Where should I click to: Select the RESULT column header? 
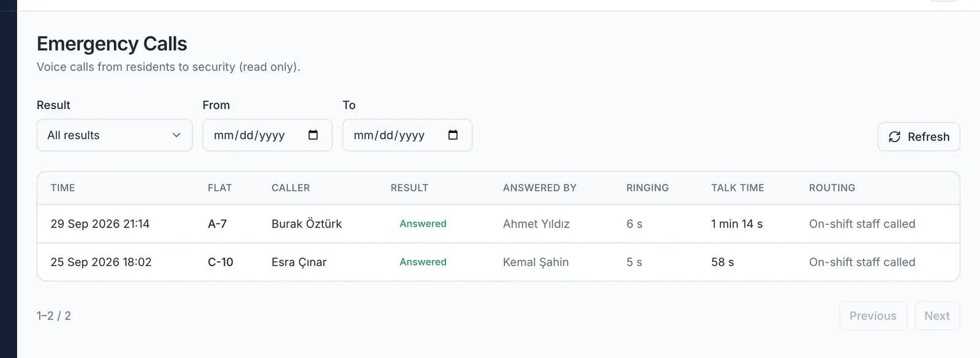click(409, 188)
